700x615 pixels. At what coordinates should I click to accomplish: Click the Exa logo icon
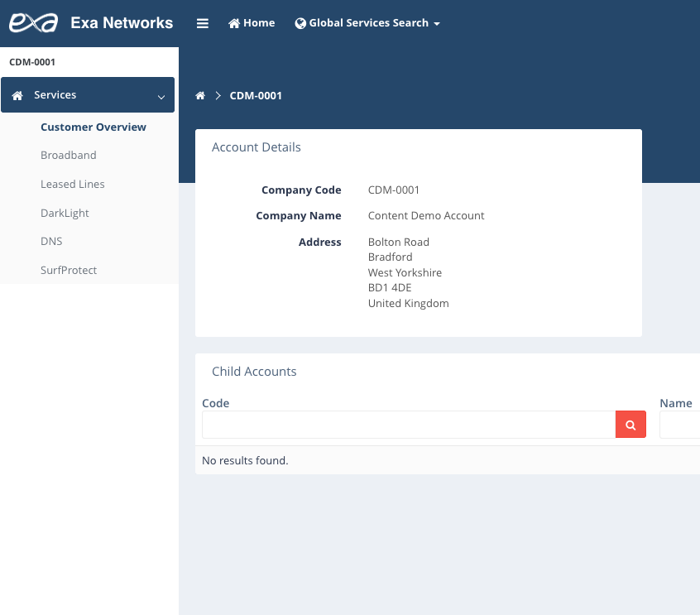(x=34, y=23)
